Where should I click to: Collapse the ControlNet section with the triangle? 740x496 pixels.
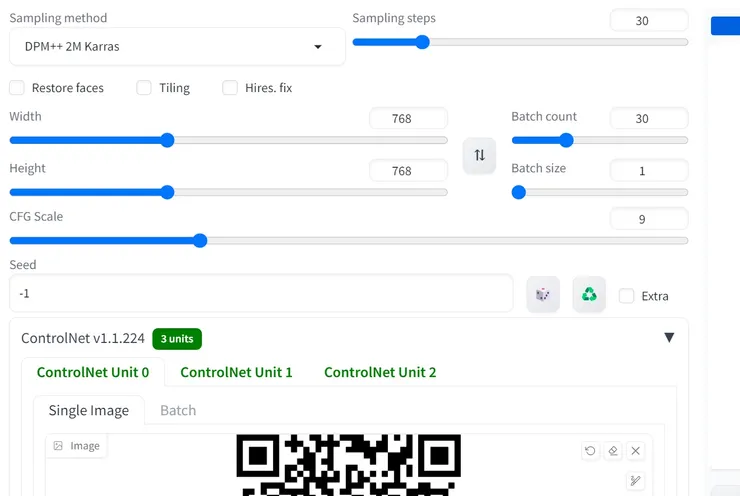pos(669,337)
